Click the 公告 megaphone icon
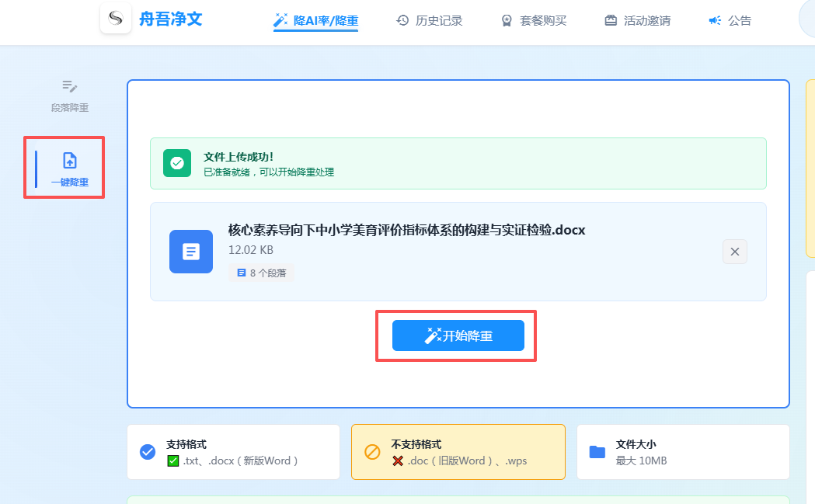Viewport: 815px width, 504px height. tap(715, 21)
